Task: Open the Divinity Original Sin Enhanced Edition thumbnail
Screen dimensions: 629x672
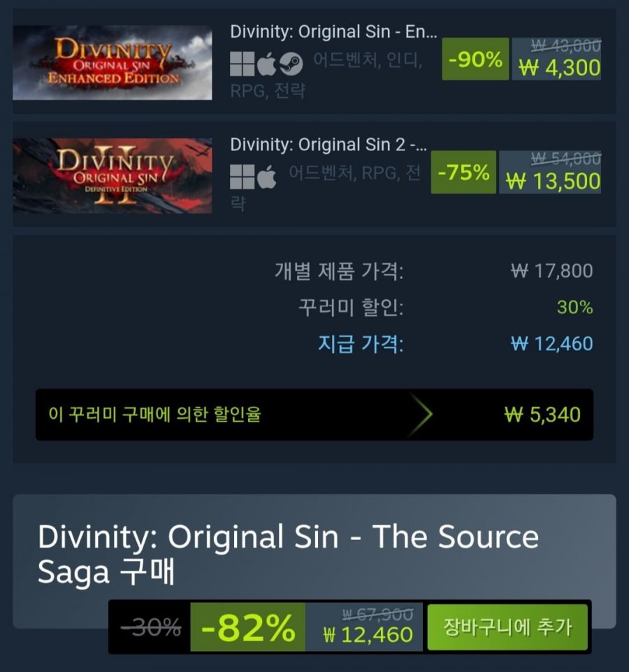Action: click(x=113, y=62)
